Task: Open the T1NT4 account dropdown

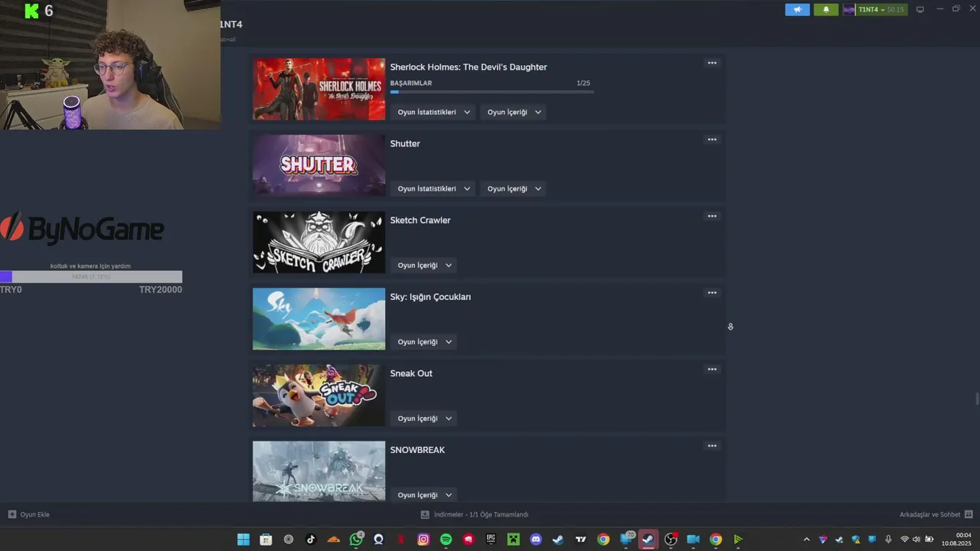Action: point(875,10)
